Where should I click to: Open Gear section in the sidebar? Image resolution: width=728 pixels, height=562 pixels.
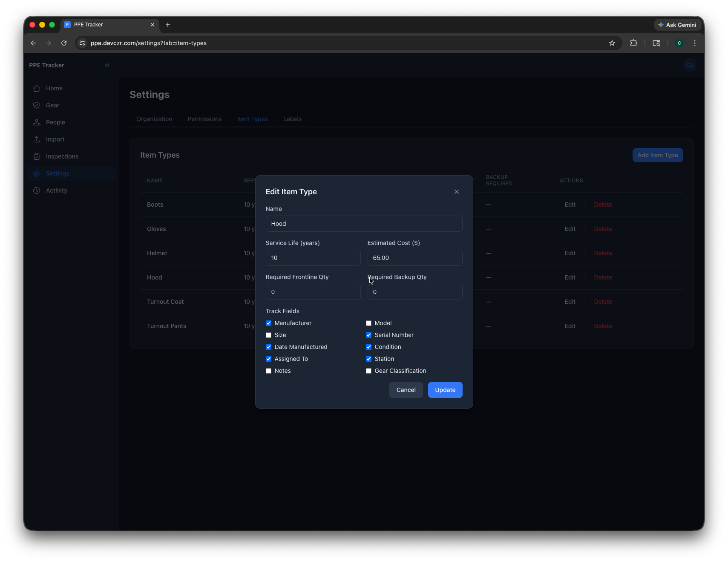[x=52, y=105]
